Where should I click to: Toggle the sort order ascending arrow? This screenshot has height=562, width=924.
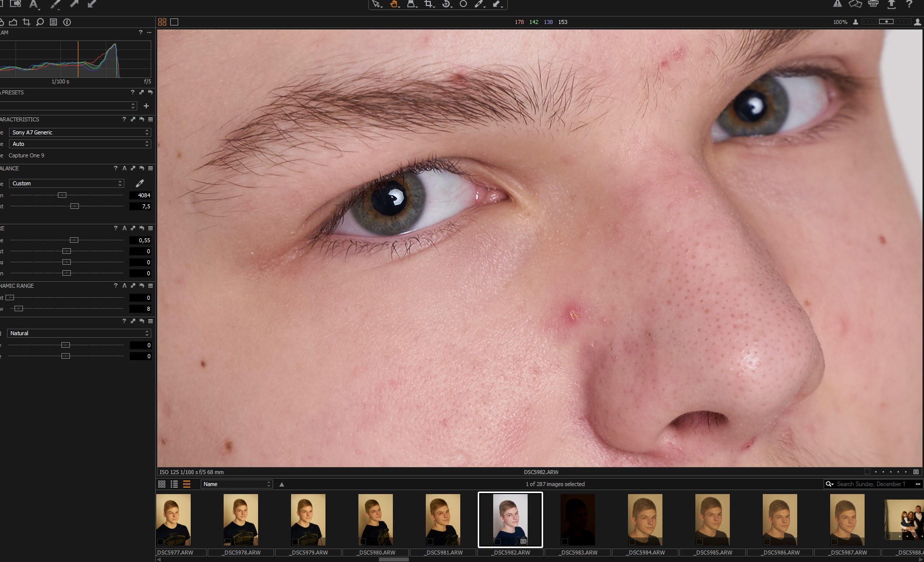[282, 484]
